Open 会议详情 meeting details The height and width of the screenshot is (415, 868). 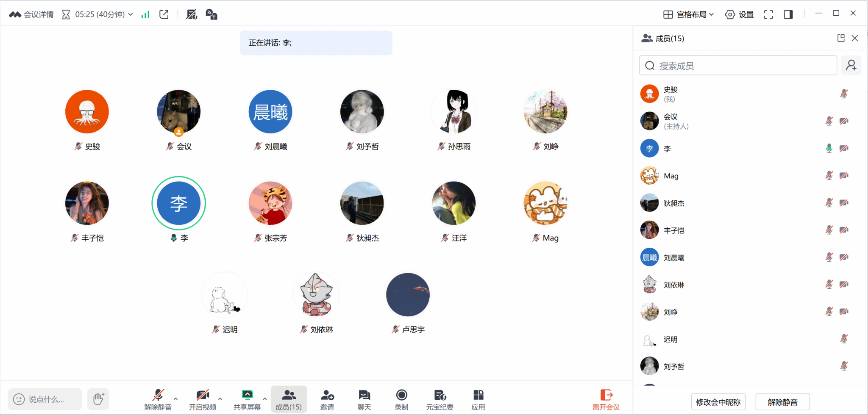pos(31,14)
